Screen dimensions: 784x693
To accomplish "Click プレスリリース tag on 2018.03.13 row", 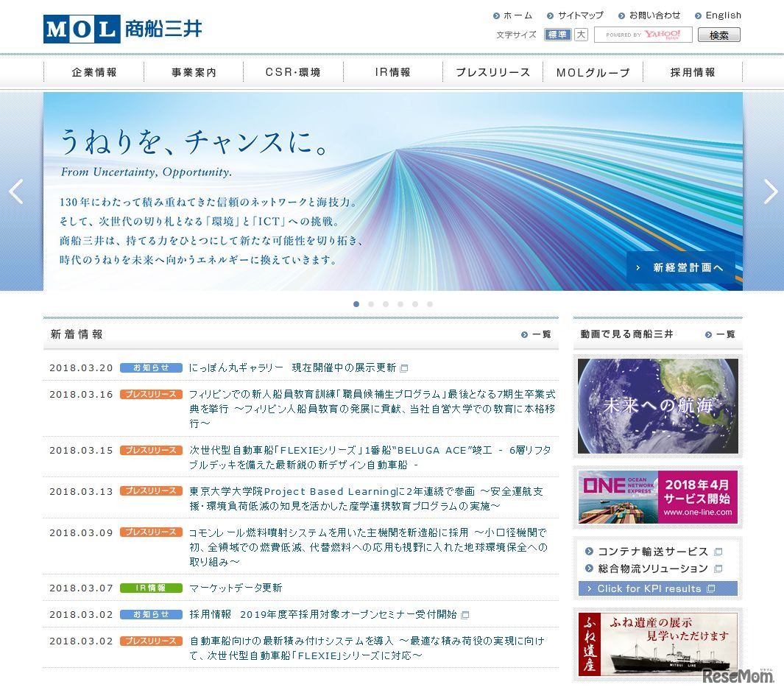I will click(x=151, y=491).
